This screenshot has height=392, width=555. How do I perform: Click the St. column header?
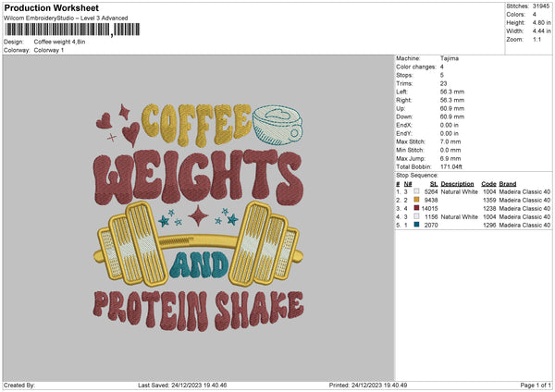[x=433, y=183]
